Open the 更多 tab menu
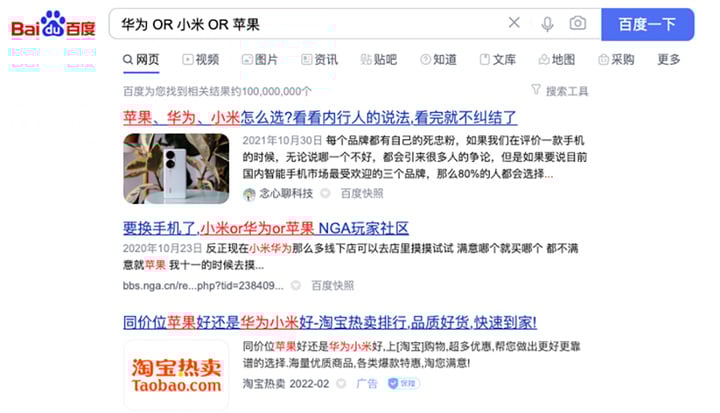Image resolution: width=720 pixels, height=413 pixels. pyautogui.click(x=669, y=59)
